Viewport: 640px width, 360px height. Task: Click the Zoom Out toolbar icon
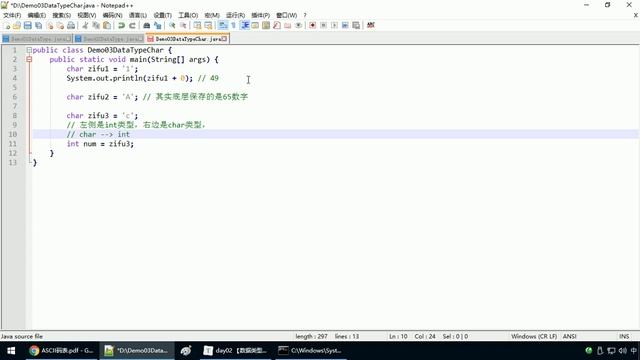pyautogui.click(x=183, y=25)
